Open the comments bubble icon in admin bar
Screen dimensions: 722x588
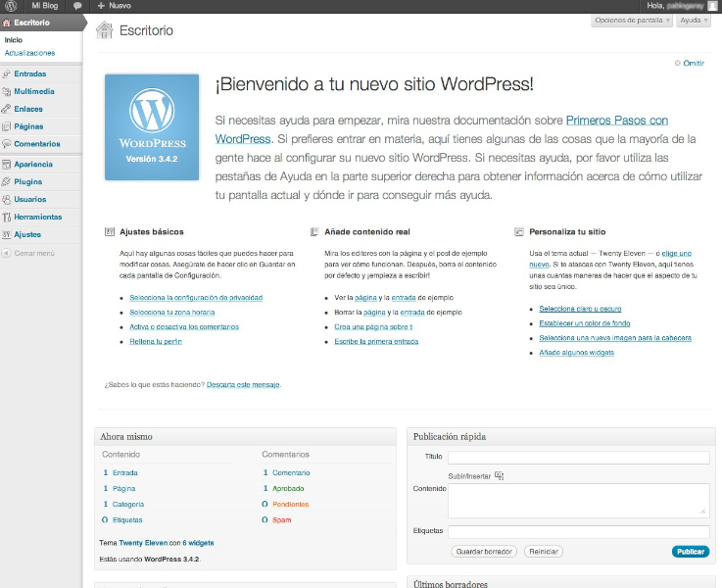[77, 6]
